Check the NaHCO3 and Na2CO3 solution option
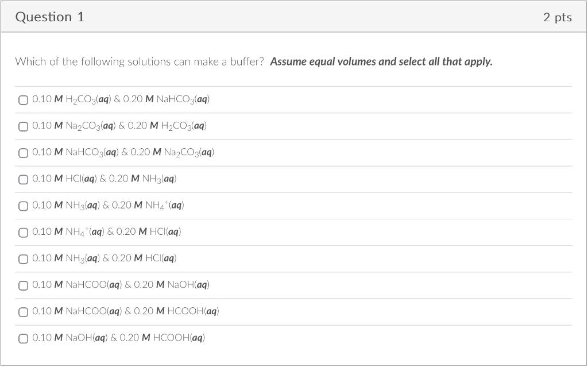 (x=23, y=153)
